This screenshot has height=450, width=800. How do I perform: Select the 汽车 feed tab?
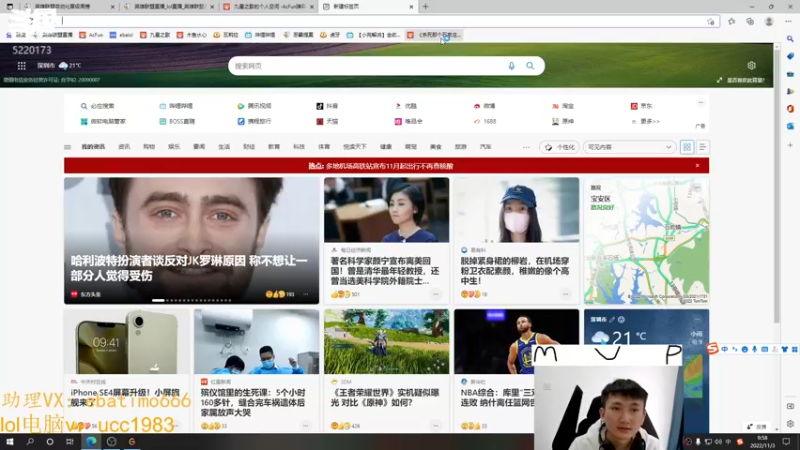485,147
